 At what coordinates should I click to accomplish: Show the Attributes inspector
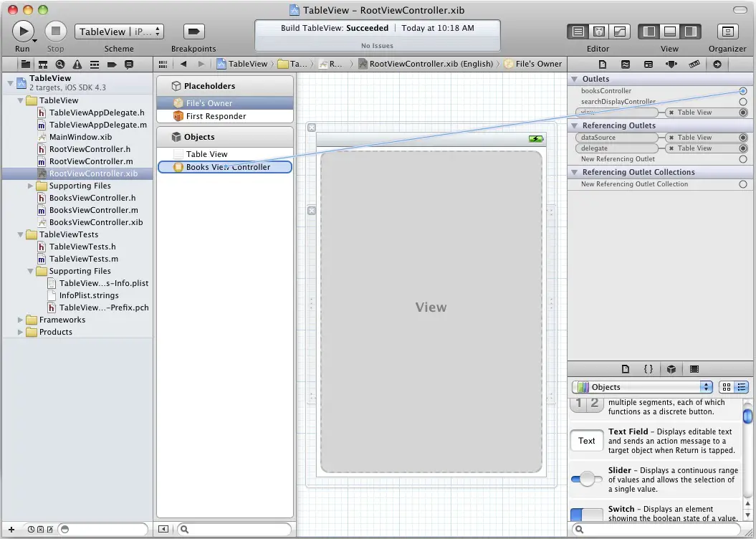(671, 64)
